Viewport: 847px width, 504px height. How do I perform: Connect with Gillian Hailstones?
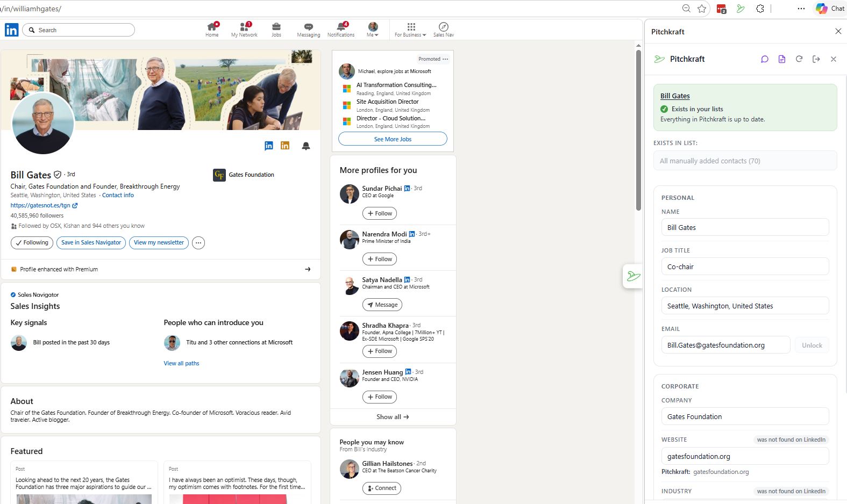point(382,488)
